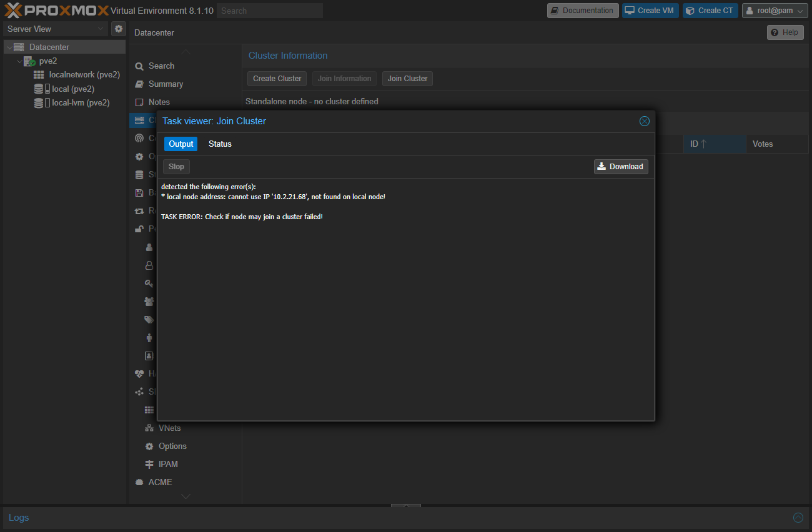Click the 'TASK ERROR' line in output
This screenshot has width=812, height=532.
click(242, 217)
